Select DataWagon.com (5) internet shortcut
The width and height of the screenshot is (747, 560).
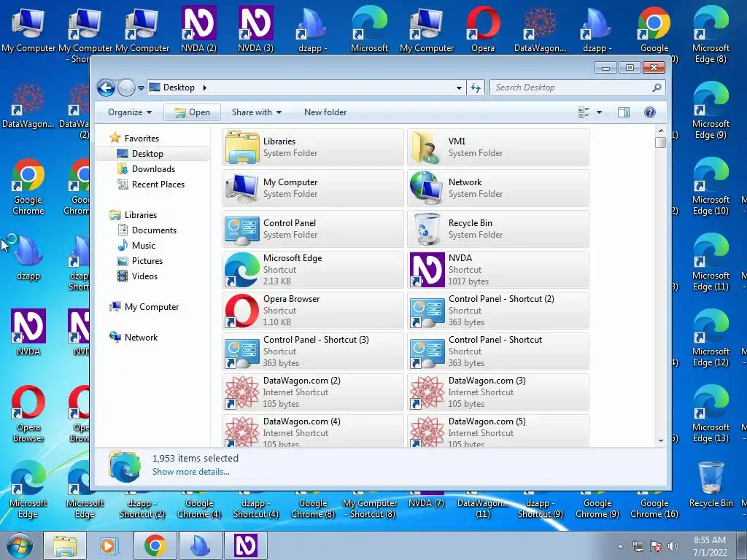(x=498, y=431)
